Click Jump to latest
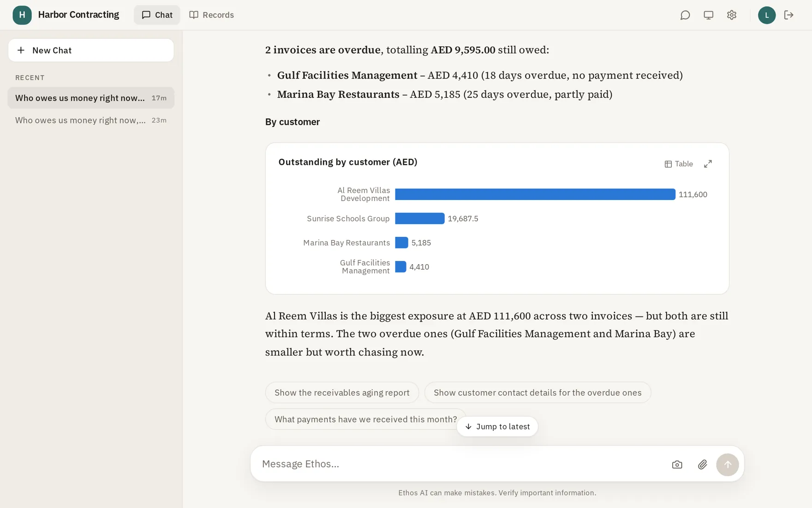The height and width of the screenshot is (508, 812). (x=497, y=426)
